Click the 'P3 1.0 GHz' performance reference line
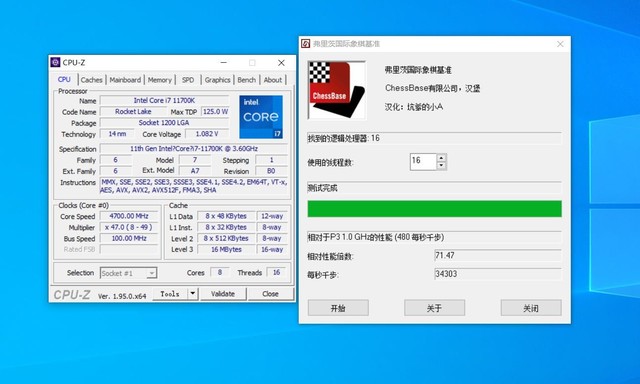640x384 pixels. click(434, 237)
